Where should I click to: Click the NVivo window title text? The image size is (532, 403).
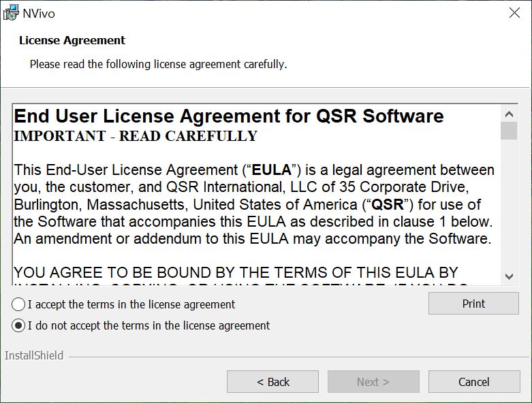coord(39,14)
